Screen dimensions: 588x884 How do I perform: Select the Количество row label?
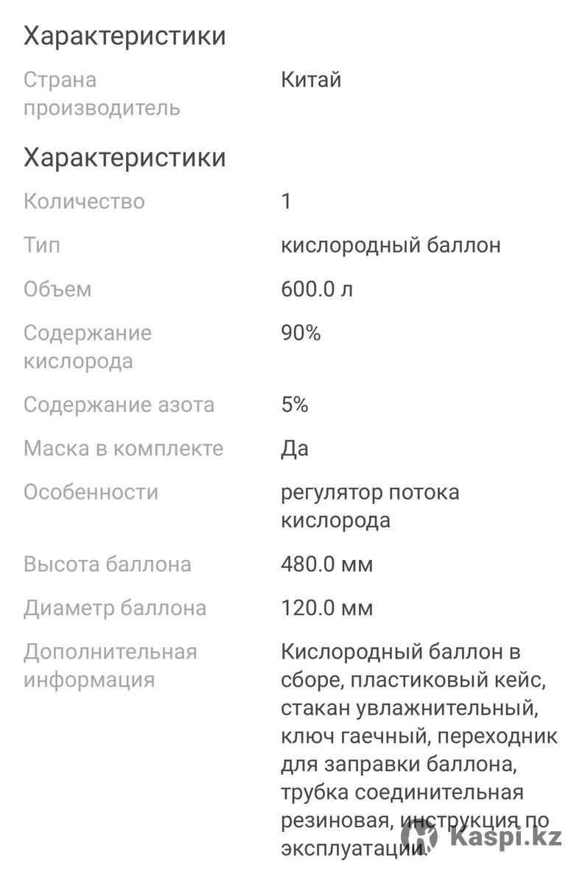[x=84, y=201]
